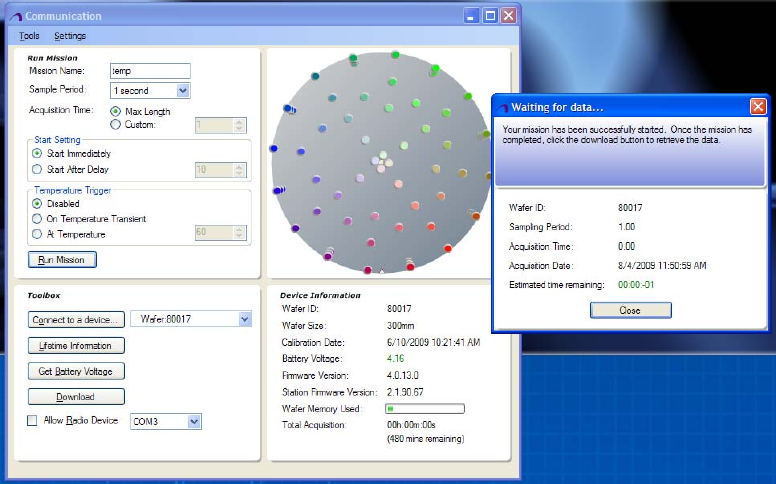Open the Settings menu

[70, 36]
